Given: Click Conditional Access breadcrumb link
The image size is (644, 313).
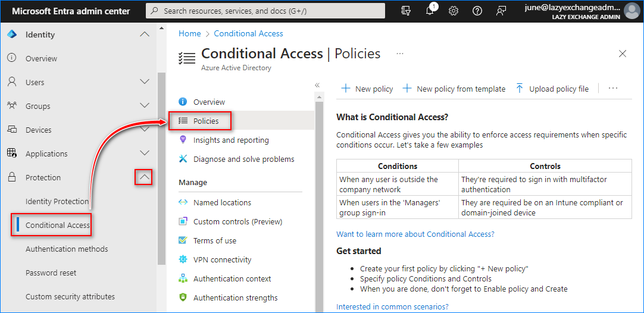Looking at the screenshot, I should coord(248,34).
